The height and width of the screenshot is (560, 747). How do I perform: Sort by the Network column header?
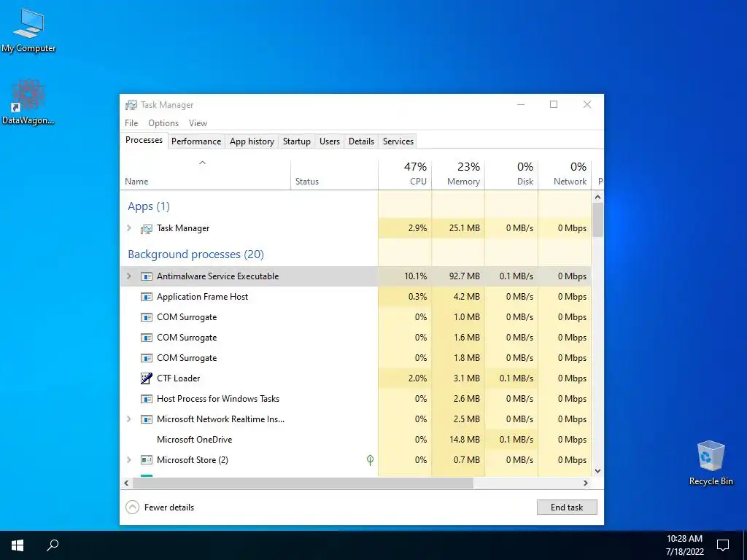[x=565, y=174]
